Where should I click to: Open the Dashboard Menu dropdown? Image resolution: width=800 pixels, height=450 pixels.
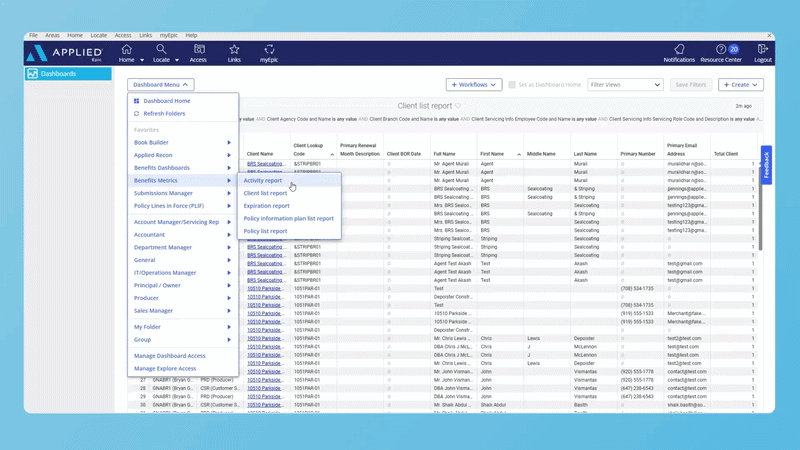coord(161,85)
